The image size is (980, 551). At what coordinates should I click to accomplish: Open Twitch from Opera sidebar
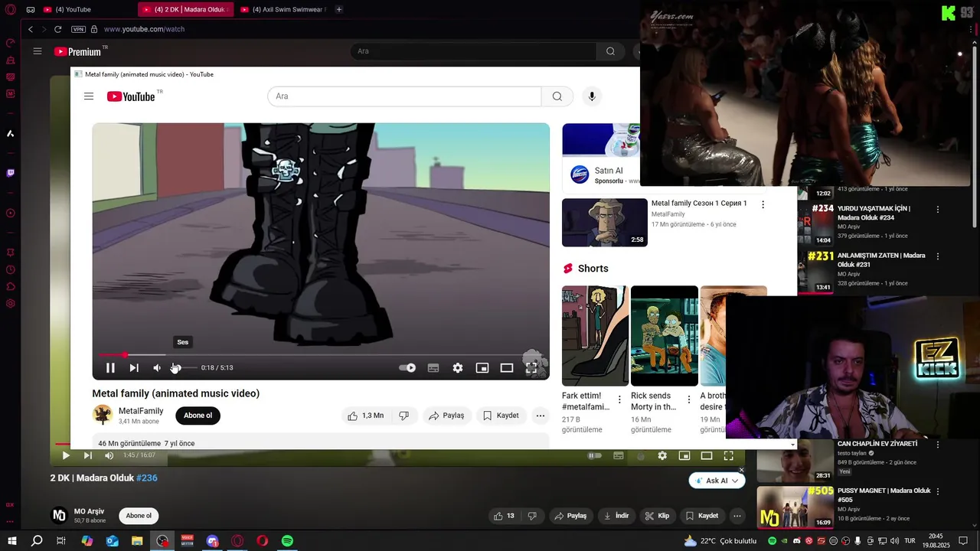tap(10, 173)
